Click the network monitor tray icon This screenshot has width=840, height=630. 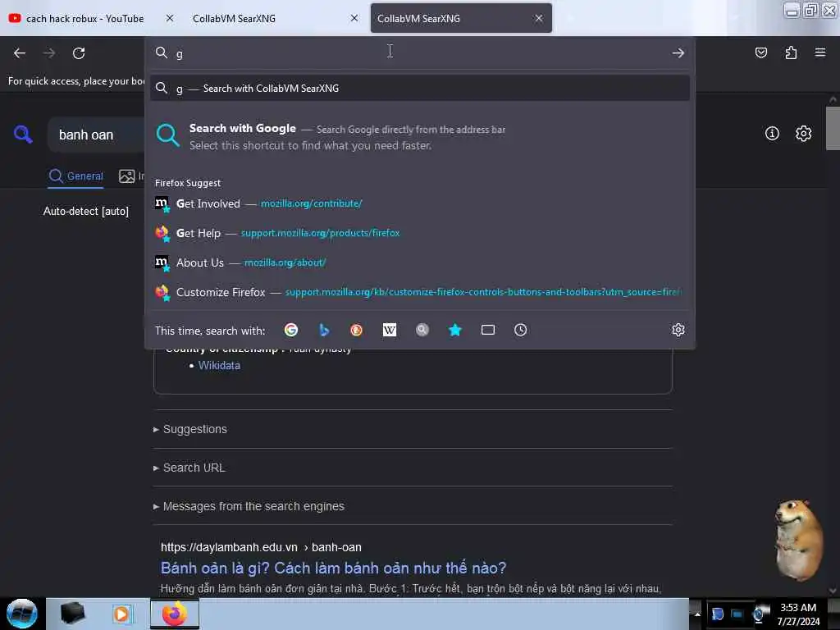tap(737, 614)
